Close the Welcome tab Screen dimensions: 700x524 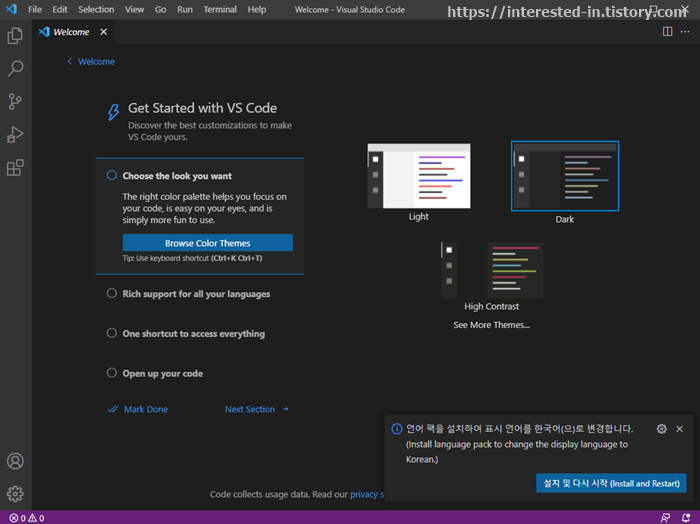(x=104, y=32)
